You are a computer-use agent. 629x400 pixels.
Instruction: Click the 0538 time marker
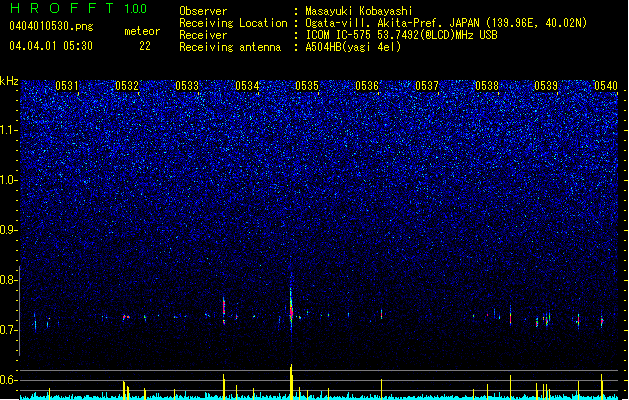[x=487, y=85]
